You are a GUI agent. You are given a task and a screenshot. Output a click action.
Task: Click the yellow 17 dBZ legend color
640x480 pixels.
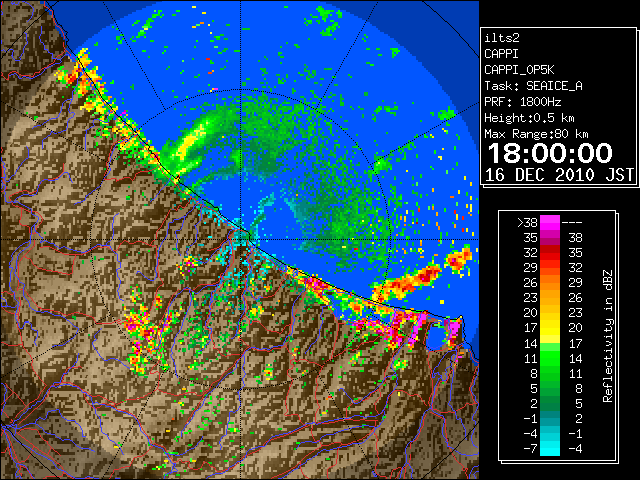pyautogui.click(x=550, y=328)
